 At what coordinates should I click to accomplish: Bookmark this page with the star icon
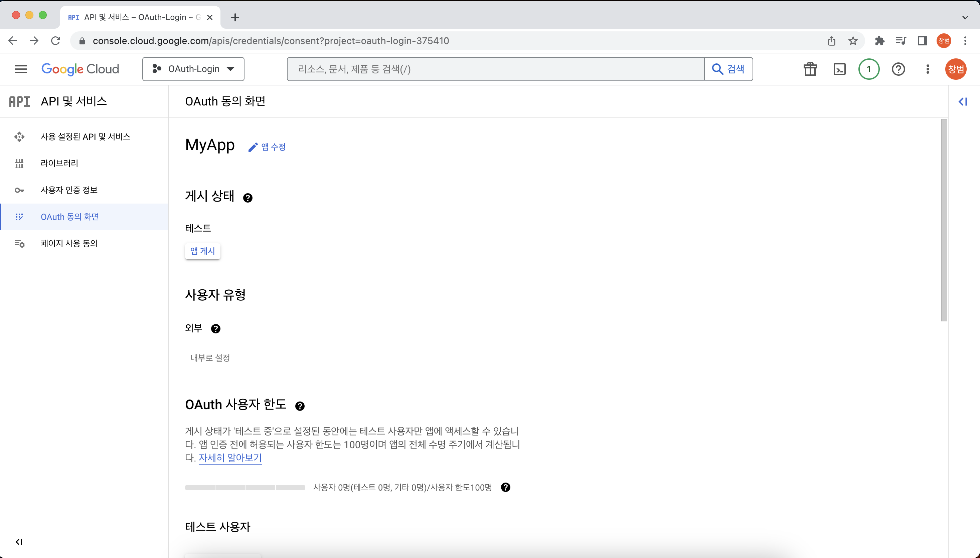[x=853, y=41]
